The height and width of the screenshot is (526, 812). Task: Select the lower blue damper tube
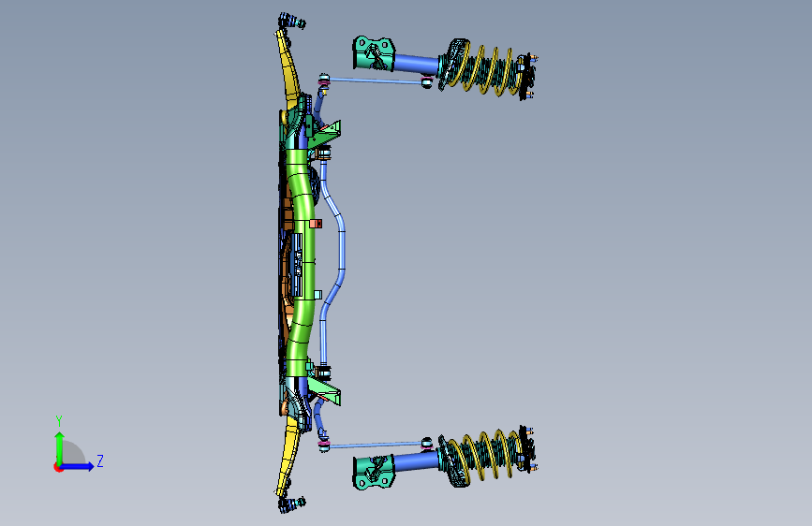(x=417, y=460)
